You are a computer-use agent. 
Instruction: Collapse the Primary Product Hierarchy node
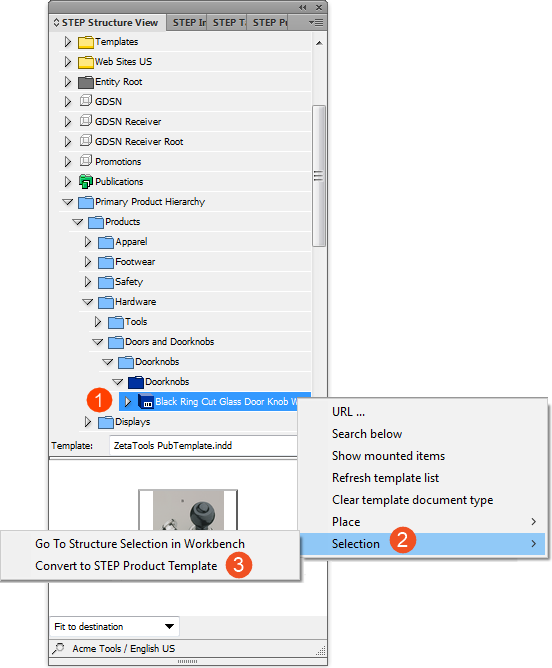point(67,202)
